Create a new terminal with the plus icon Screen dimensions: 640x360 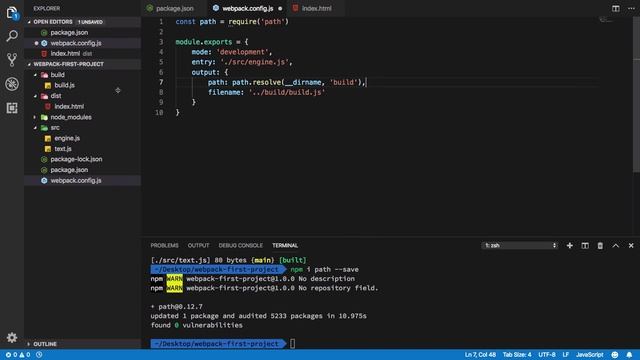pyautogui.click(x=570, y=245)
